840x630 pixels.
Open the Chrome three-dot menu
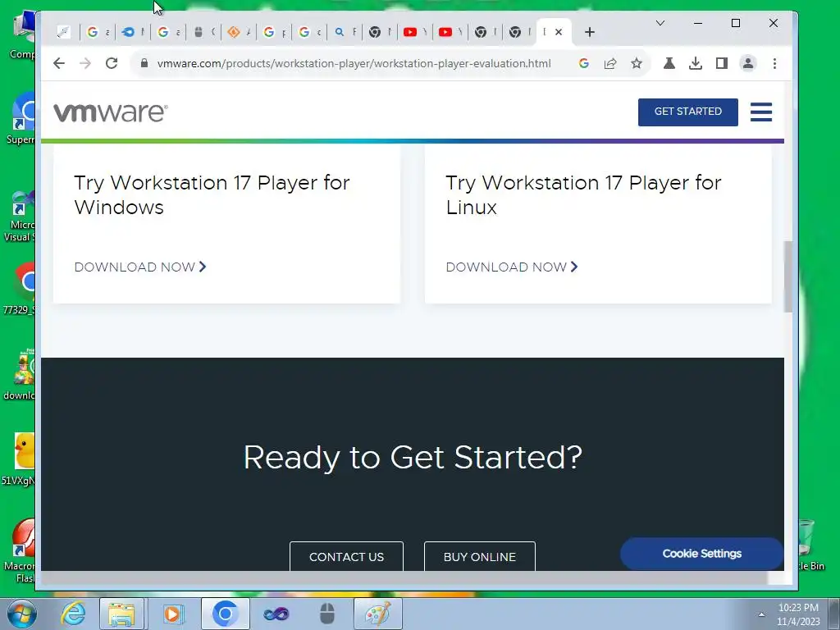click(774, 63)
